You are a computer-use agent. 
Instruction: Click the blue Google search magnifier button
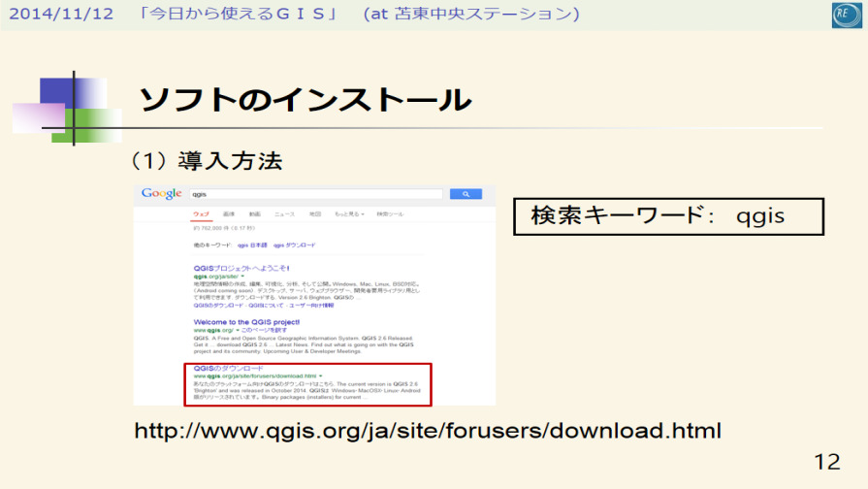click(x=466, y=194)
